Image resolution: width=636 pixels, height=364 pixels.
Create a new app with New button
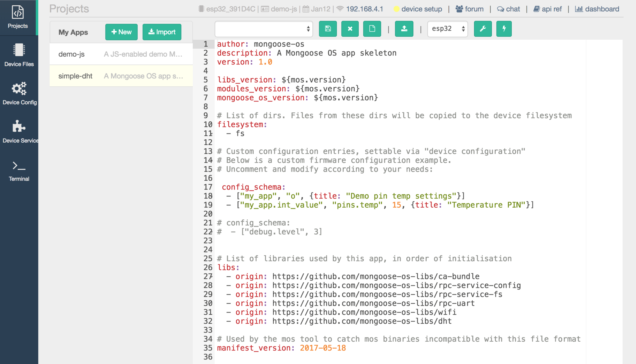tap(121, 32)
